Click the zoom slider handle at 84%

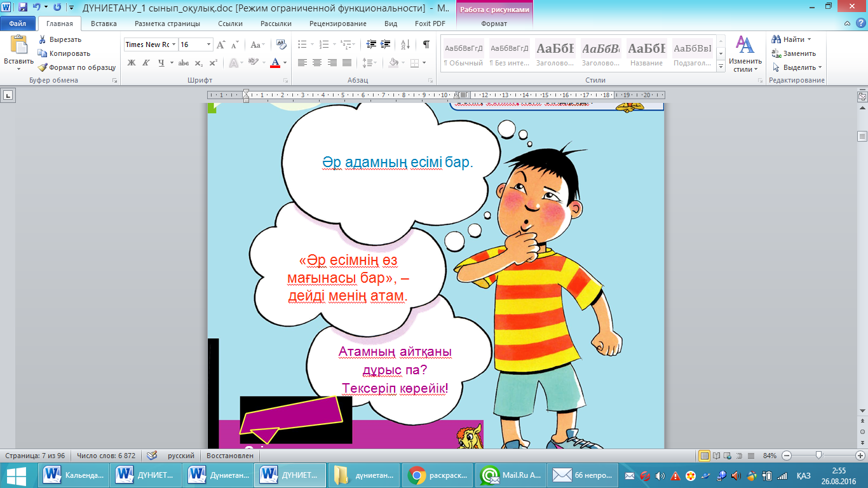(819, 456)
